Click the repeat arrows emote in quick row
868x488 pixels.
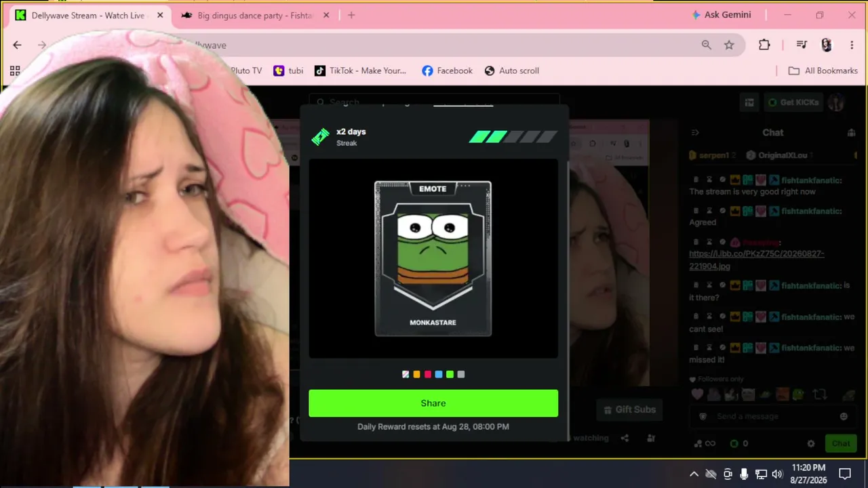[820, 394]
